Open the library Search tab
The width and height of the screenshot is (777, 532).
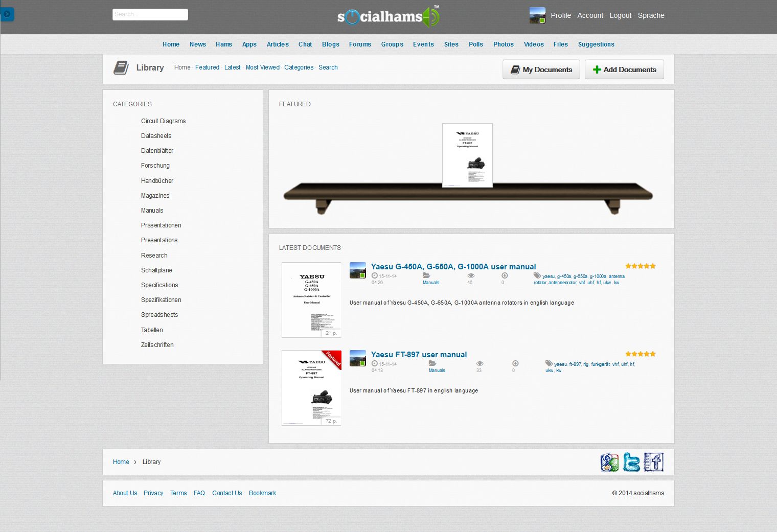coord(328,67)
